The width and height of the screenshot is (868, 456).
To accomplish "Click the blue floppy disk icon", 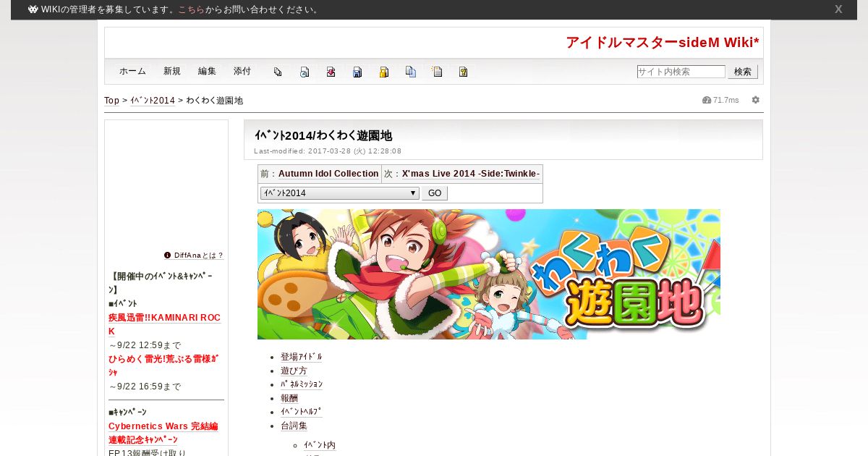I will (x=357, y=72).
